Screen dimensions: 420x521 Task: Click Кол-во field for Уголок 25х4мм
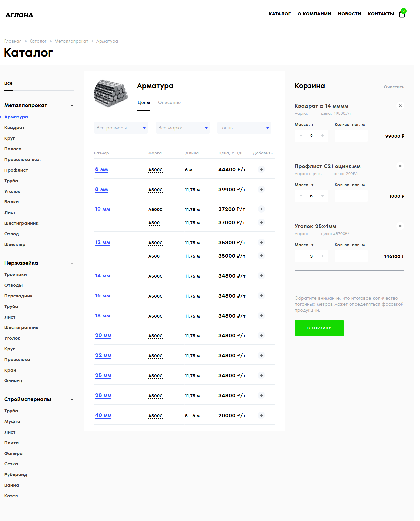click(x=351, y=256)
